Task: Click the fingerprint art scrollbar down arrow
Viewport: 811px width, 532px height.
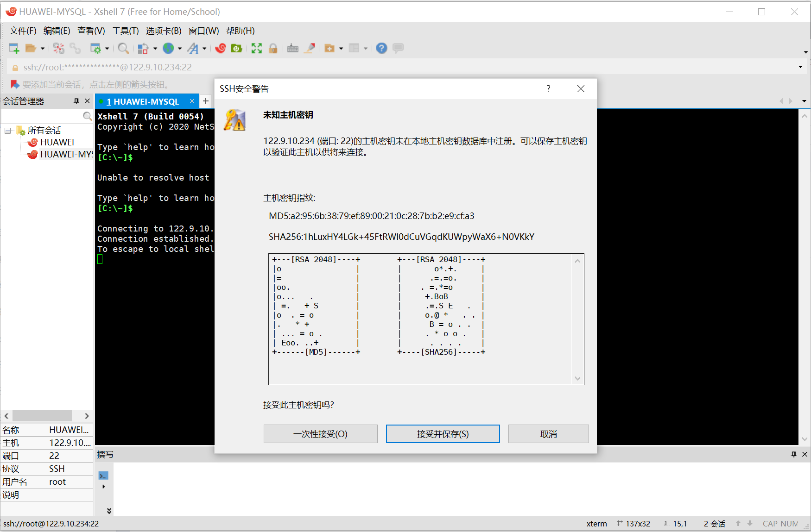Action: pyautogui.click(x=577, y=378)
